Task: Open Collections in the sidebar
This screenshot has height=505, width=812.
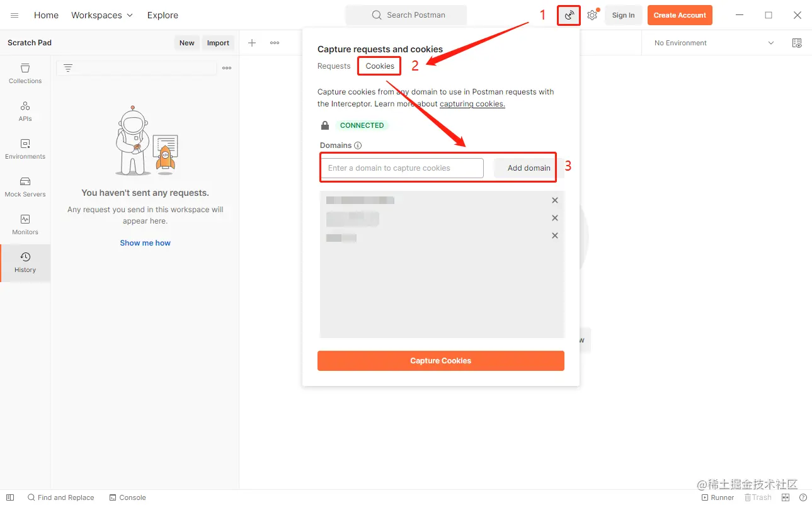Action: (x=25, y=73)
